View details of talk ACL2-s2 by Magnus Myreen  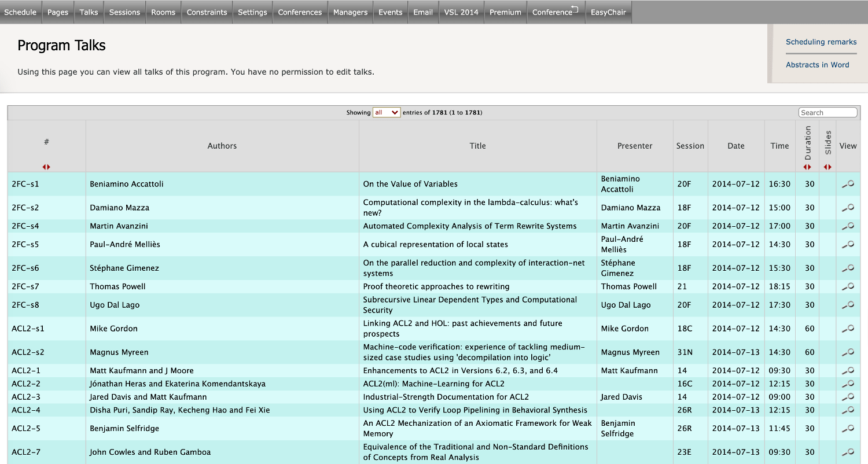pos(848,352)
